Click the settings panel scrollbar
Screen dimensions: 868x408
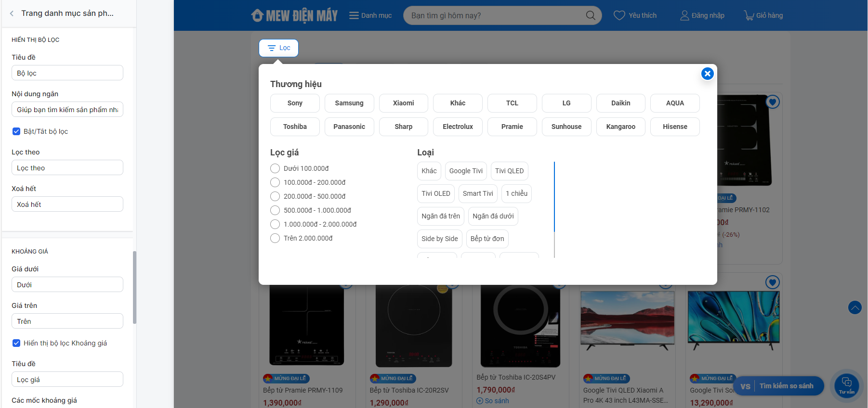pos(135,287)
